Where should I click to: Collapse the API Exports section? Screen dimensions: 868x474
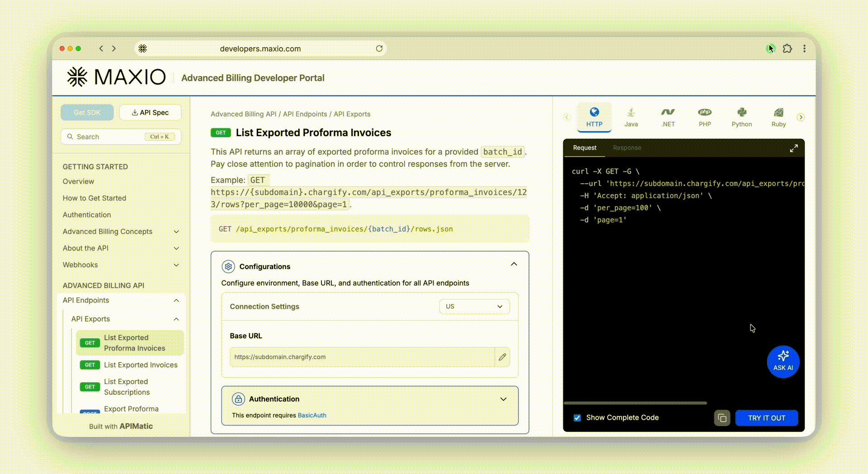176,319
